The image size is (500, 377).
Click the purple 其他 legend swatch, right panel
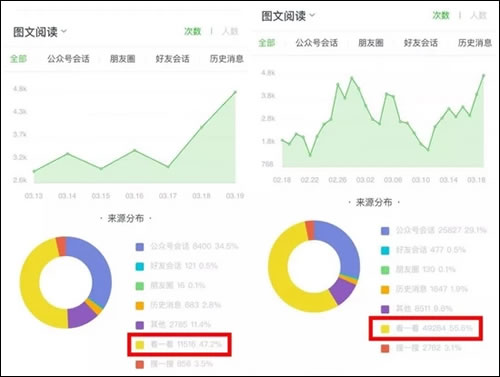385,309
